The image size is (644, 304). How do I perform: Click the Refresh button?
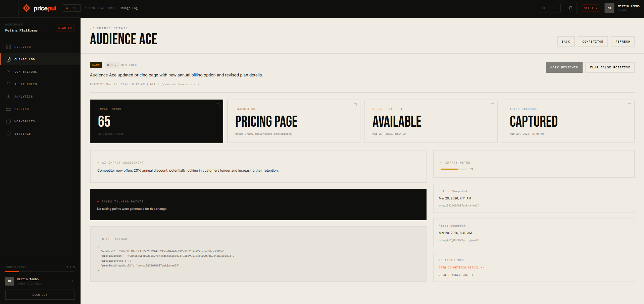tap(623, 42)
